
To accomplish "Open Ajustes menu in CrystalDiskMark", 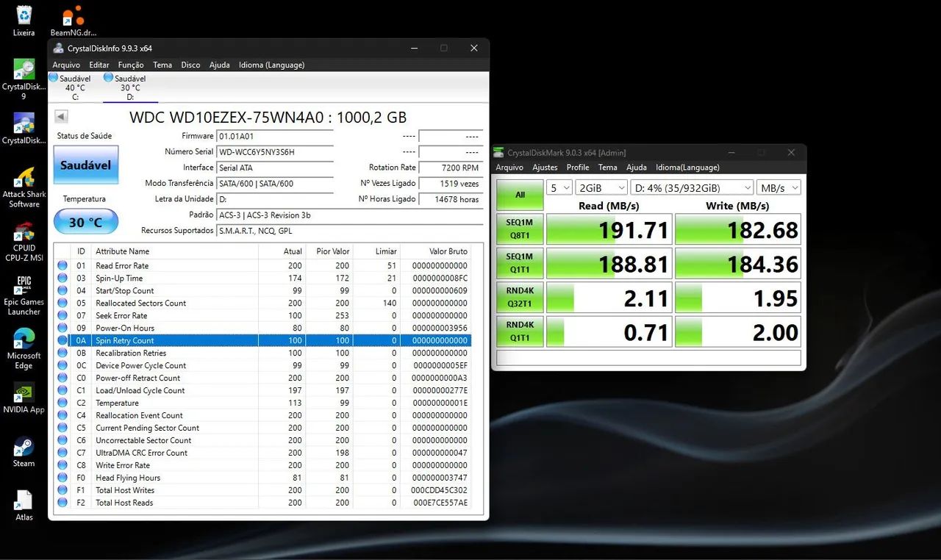I will [545, 168].
